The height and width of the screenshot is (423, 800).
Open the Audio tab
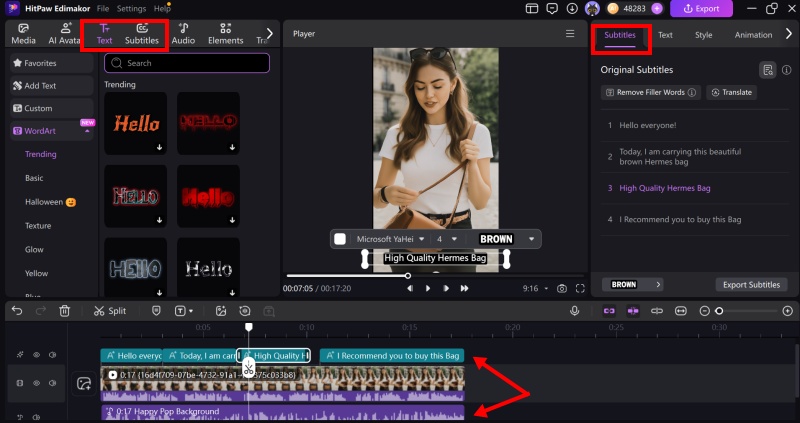point(183,34)
